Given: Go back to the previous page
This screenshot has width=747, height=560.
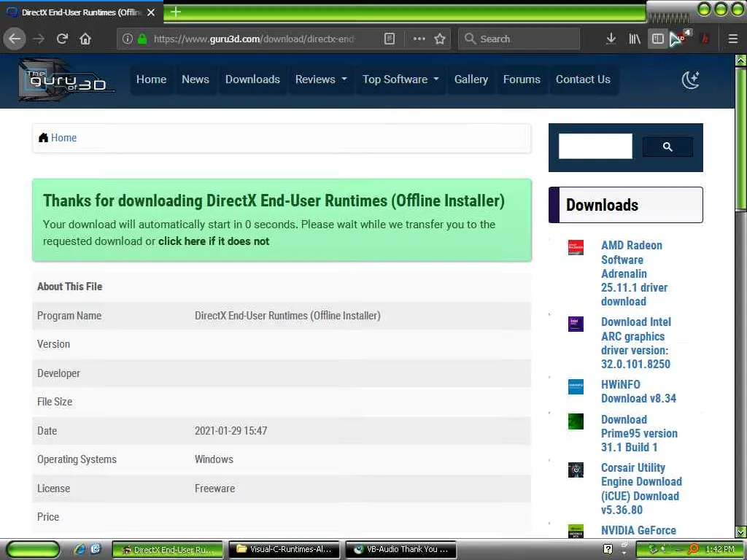Looking at the screenshot, I should pyautogui.click(x=15, y=39).
